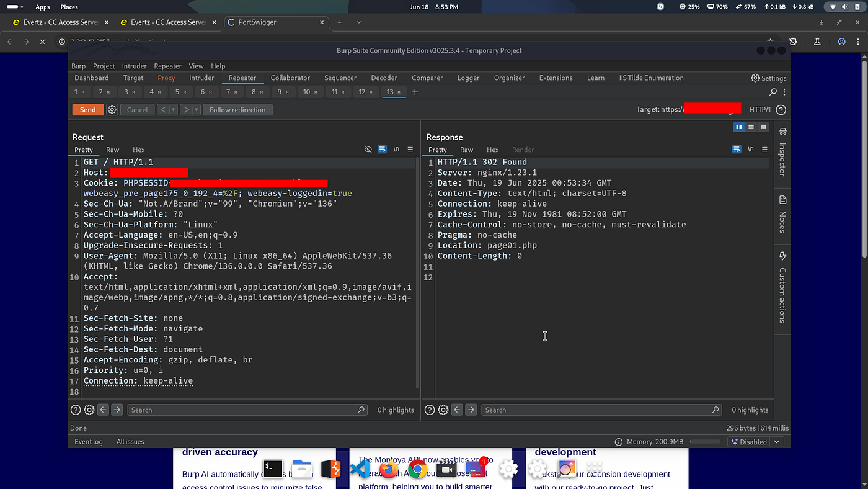
Task: Open Response search settings gear icon
Action: tap(443, 410)
